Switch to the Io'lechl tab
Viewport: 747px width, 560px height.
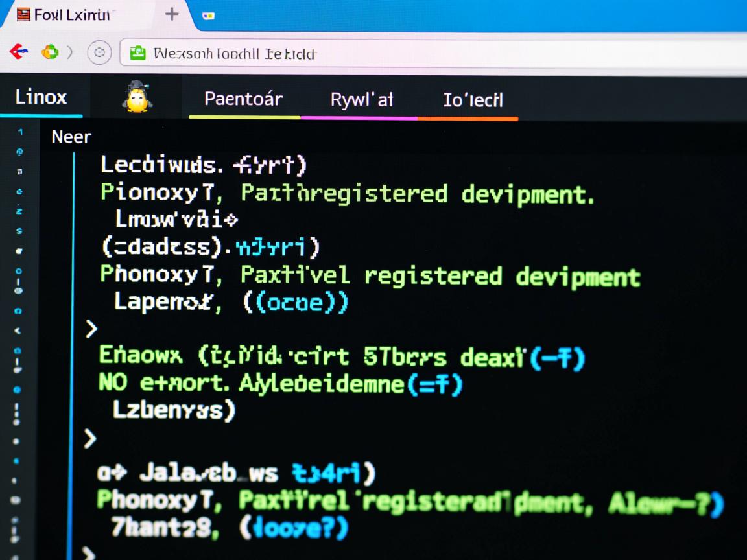(473, 100)
